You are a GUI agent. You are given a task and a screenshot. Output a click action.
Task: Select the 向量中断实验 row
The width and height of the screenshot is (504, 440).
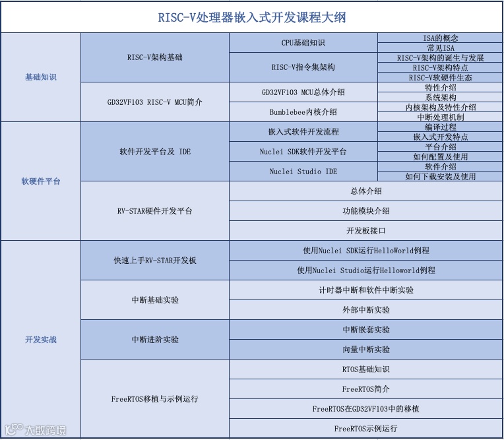coord(365,350)
